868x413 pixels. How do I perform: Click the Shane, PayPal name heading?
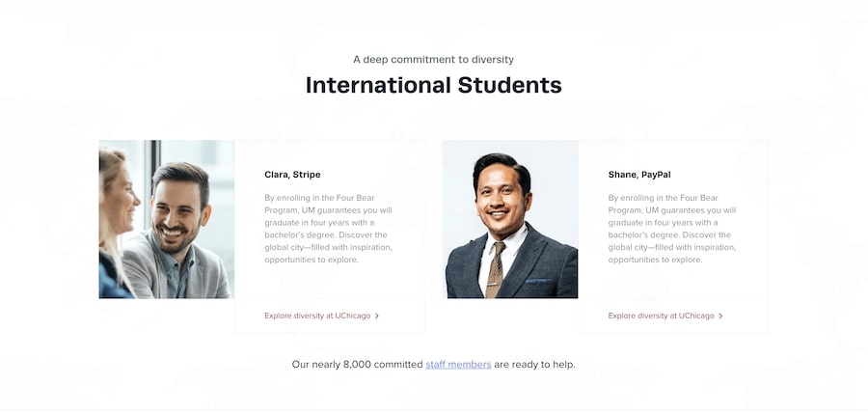(x=639, y=175)
